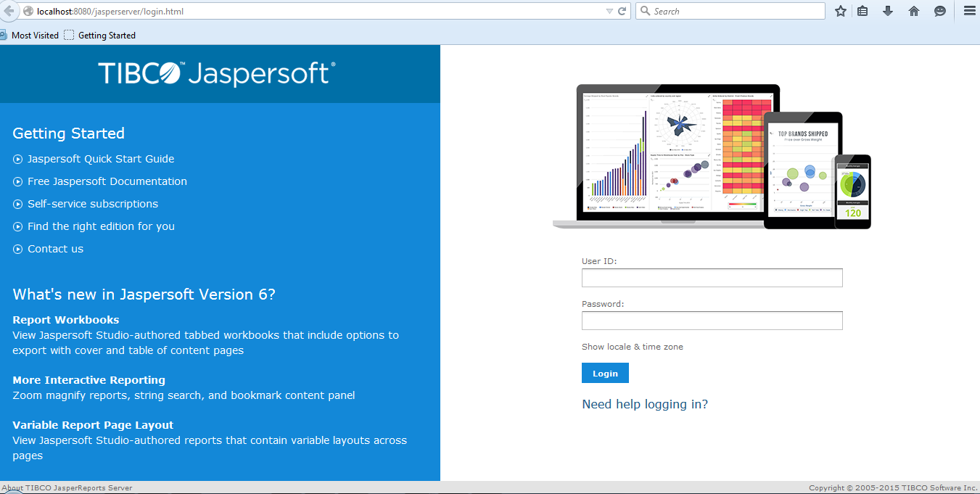The width and height of the screenshot is (980, 494).
Task: Expand Show locale & time zone
Action: (x=633, y=347)
